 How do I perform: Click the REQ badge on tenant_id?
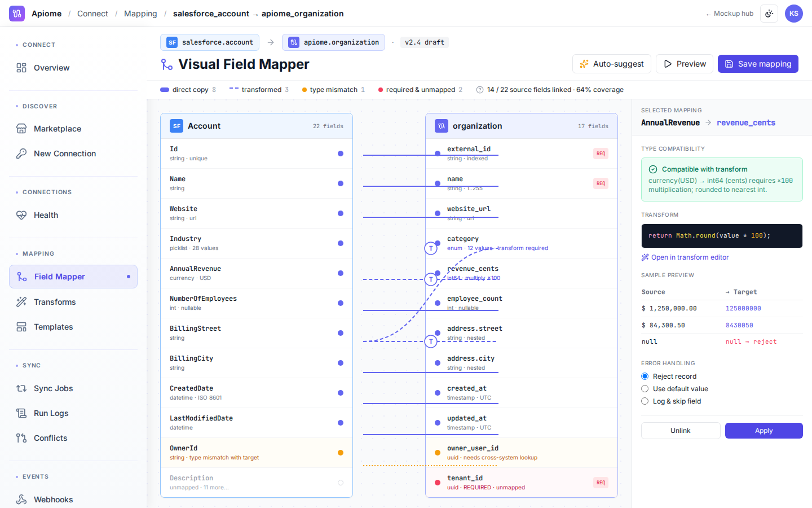(601, 483)
